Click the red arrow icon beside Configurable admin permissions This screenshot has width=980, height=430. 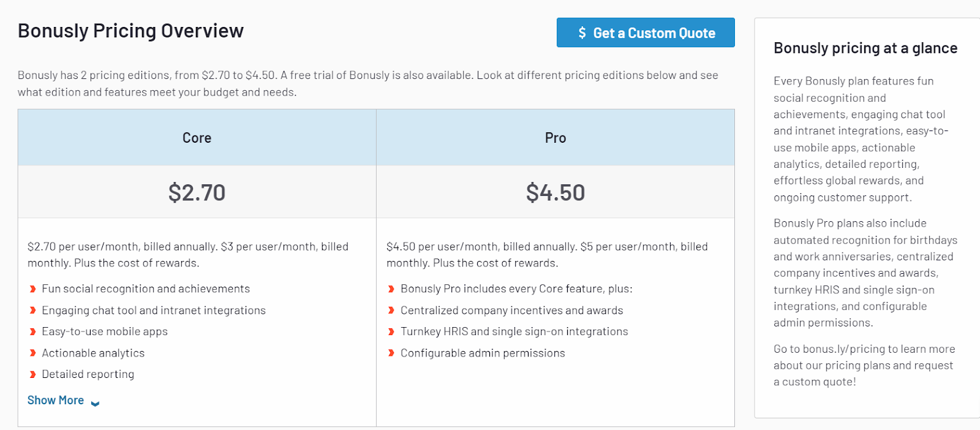pos(391,353)
